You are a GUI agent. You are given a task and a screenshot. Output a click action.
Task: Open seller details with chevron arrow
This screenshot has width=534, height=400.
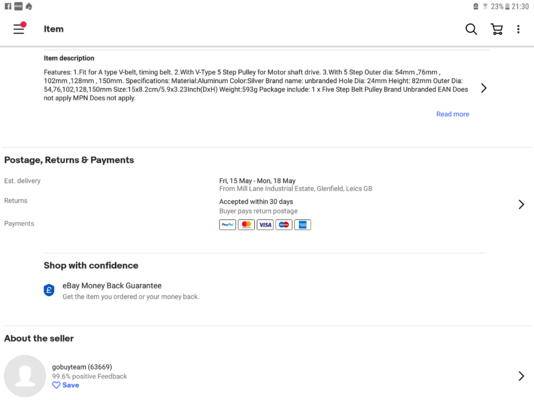click(x=521, y=376)
